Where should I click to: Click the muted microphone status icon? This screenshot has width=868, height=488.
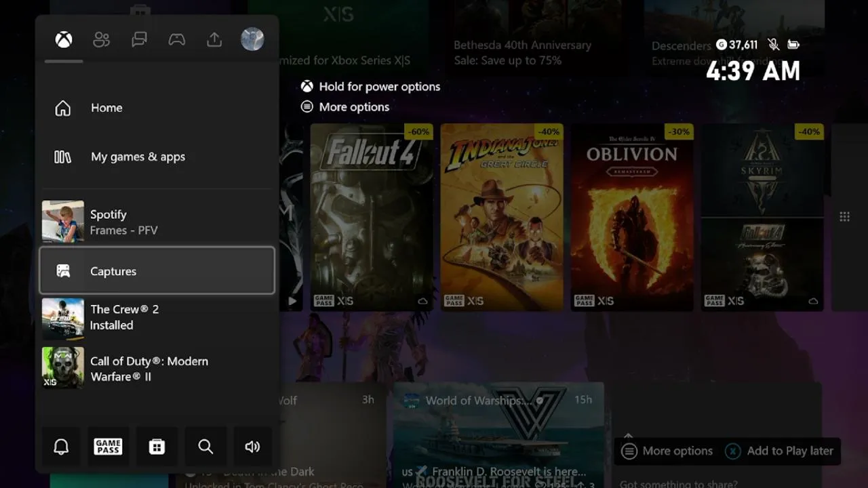[774, 45]
